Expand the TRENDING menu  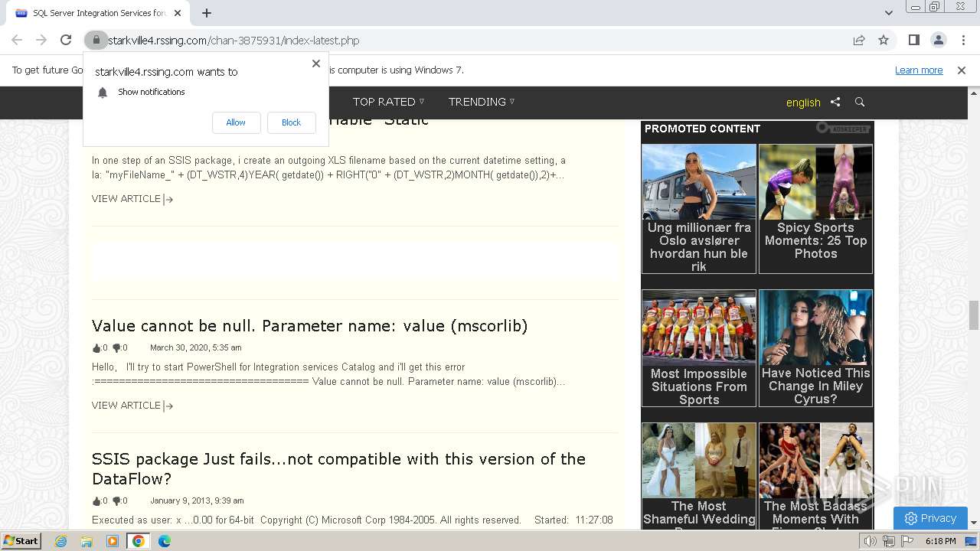(482, 102)
